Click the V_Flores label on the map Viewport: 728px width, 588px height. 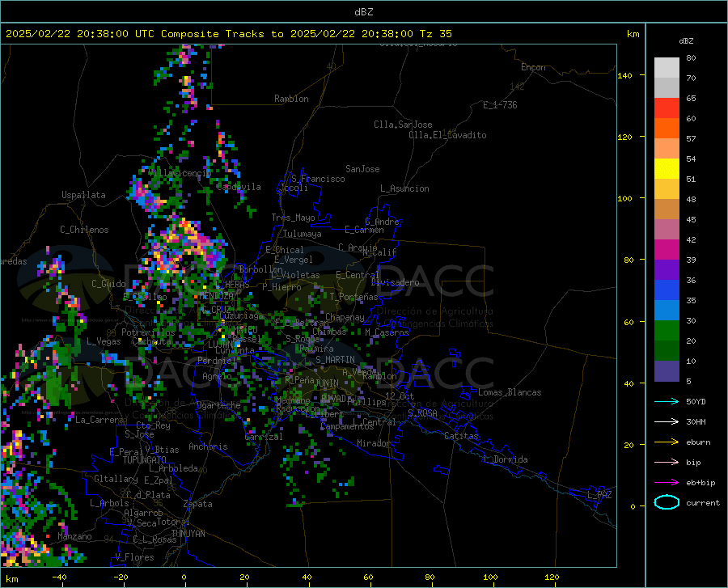[134, 557]
